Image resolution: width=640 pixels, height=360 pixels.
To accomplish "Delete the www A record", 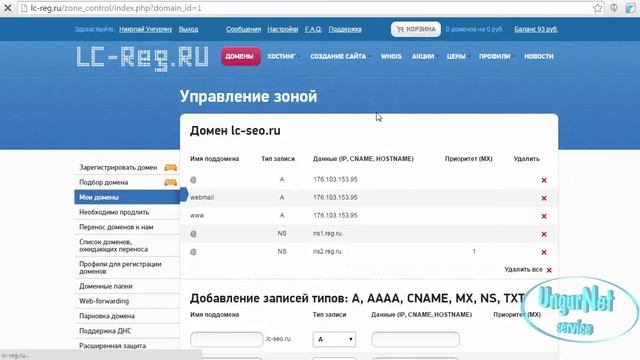I will (x=544, y=216).
